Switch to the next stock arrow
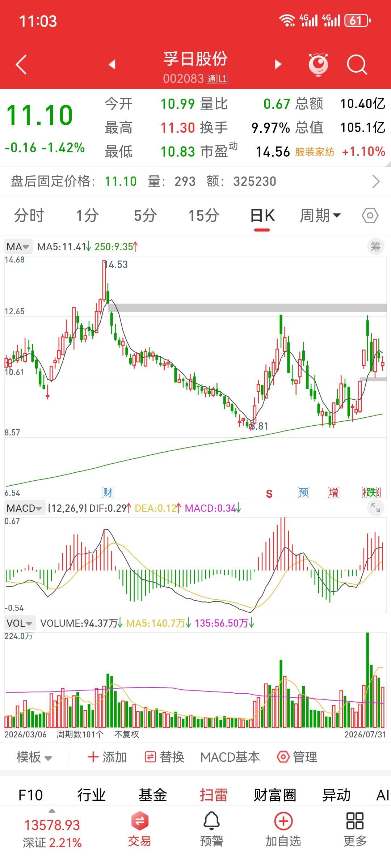 (278, 64)
